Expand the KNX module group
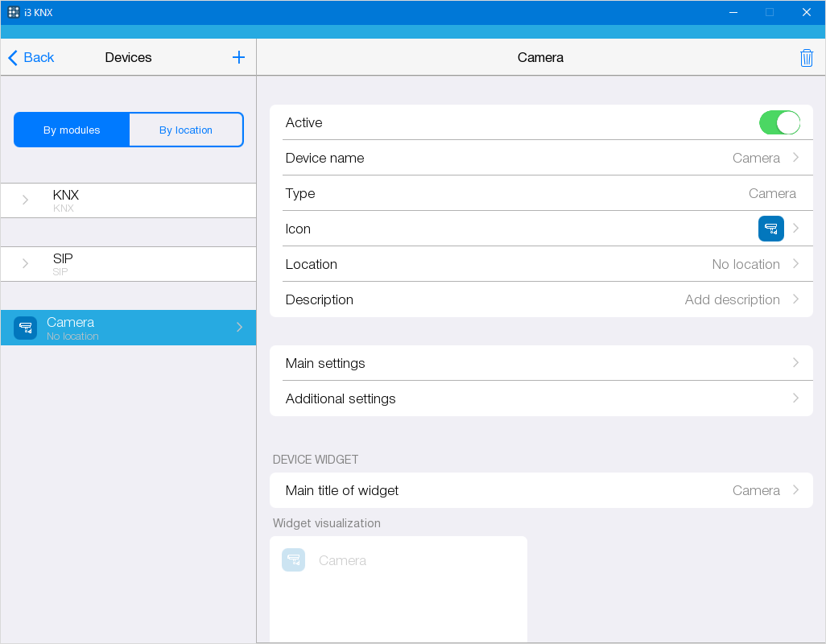 point(26,200)
